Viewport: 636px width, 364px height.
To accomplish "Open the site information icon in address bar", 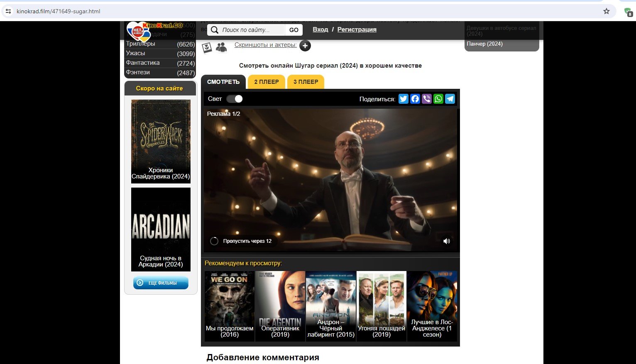I will [8, 11].
